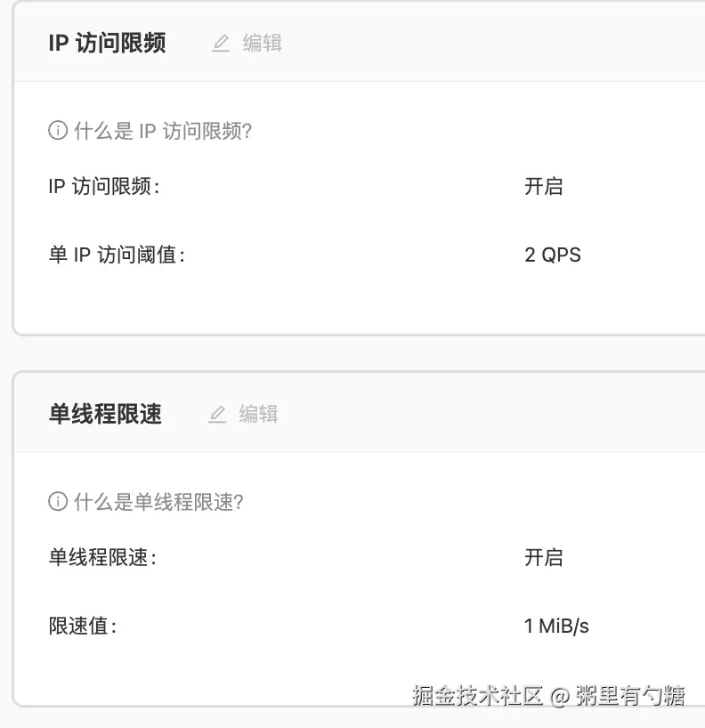Image resolution: width=705 pixels, height=728 pixels.
Task: Click the info icon before 什么是单线程限速
Action: [x=58, y=502]
